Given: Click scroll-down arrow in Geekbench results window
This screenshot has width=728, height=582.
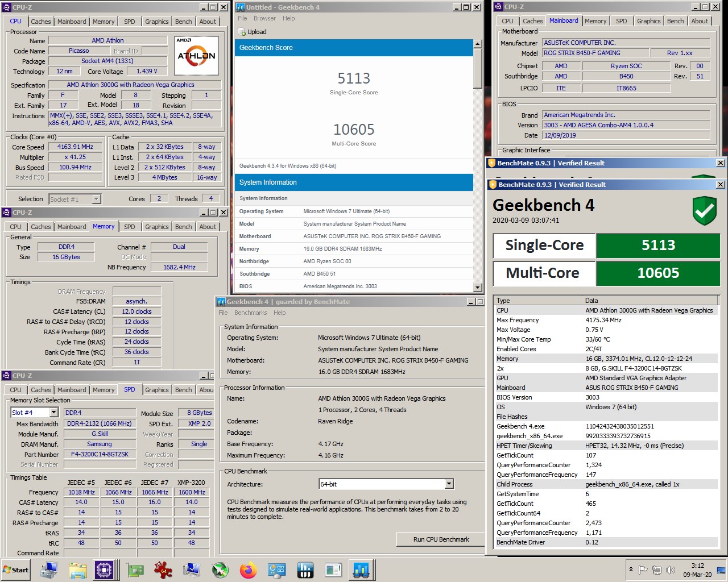Looking at the screenshot, I should point(478,288).
